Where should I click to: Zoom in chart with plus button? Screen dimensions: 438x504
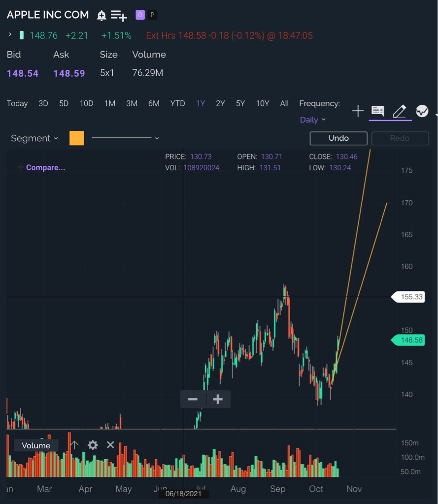[218, 399]
